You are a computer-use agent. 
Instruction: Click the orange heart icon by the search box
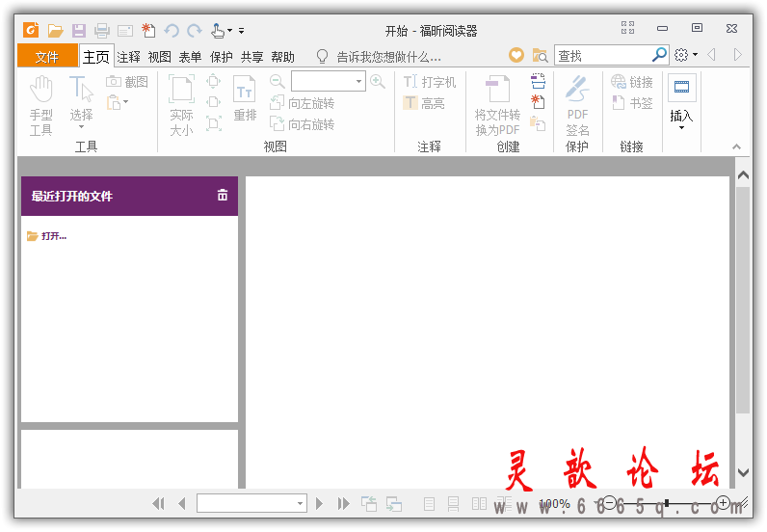(x=516, y=55)
